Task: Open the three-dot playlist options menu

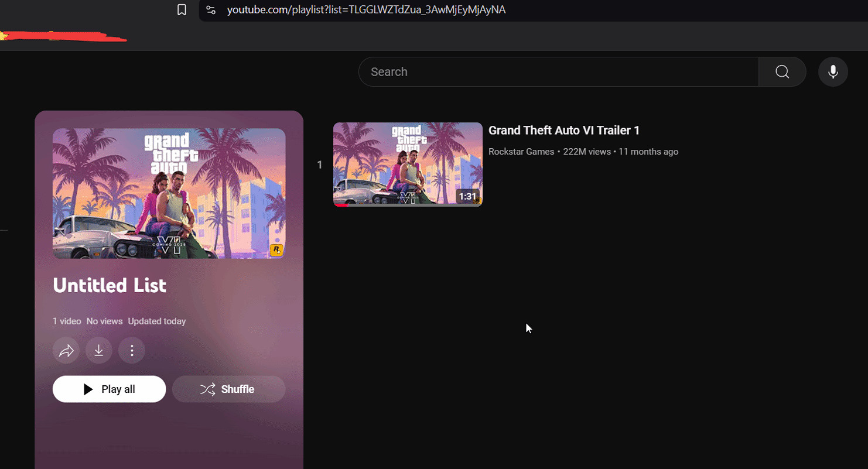Action: click(132, 351)
